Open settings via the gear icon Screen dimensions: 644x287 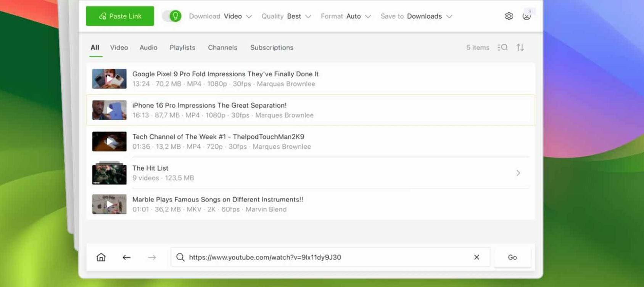[509, 16]
